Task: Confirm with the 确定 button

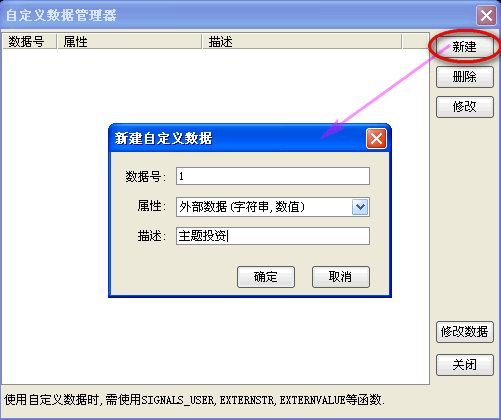Action: [x=266, y=277]
